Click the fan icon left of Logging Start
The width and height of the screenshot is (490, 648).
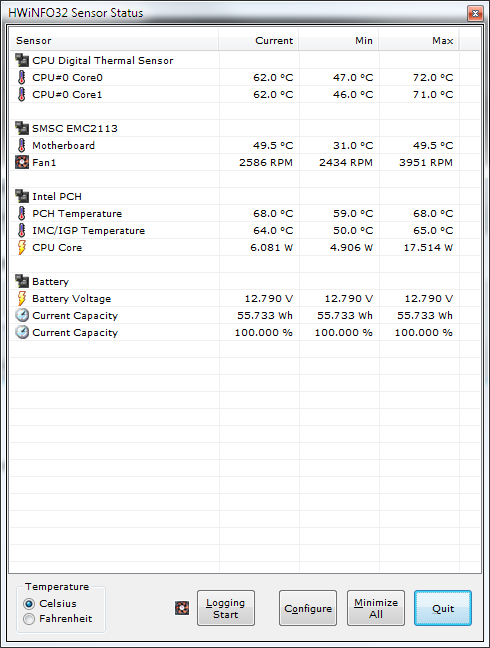click(182, 608)
